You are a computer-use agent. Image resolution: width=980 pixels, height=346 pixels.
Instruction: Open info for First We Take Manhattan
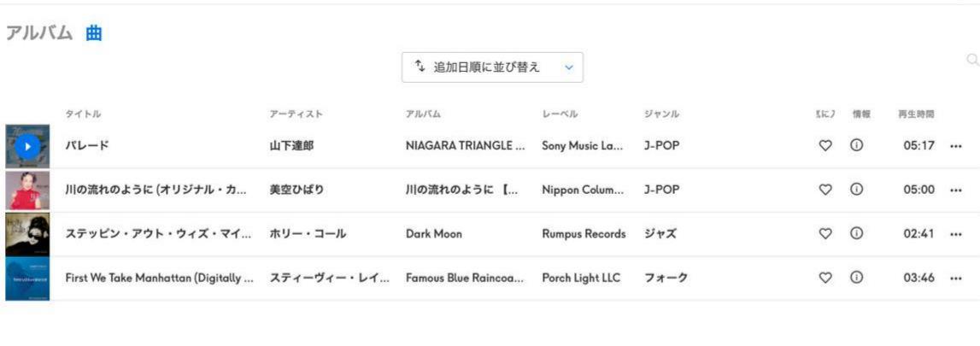point(856,278)
